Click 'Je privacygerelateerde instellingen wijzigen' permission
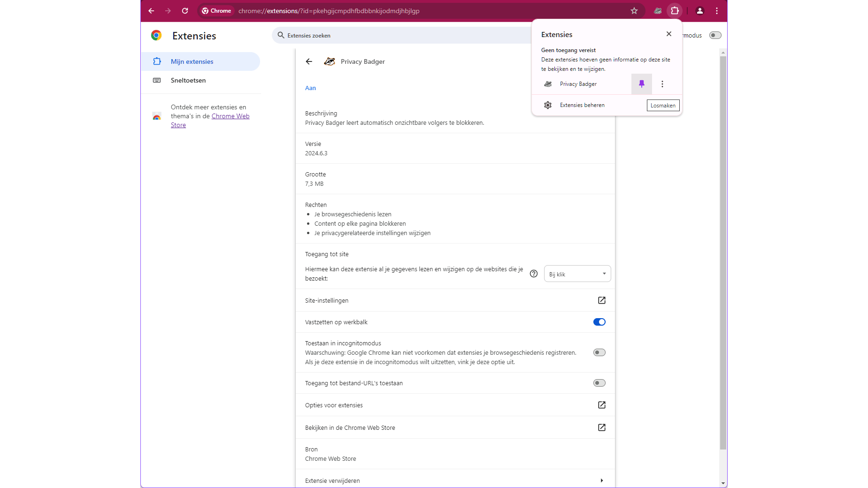This screenshot has width=868, height=488. 372,233
